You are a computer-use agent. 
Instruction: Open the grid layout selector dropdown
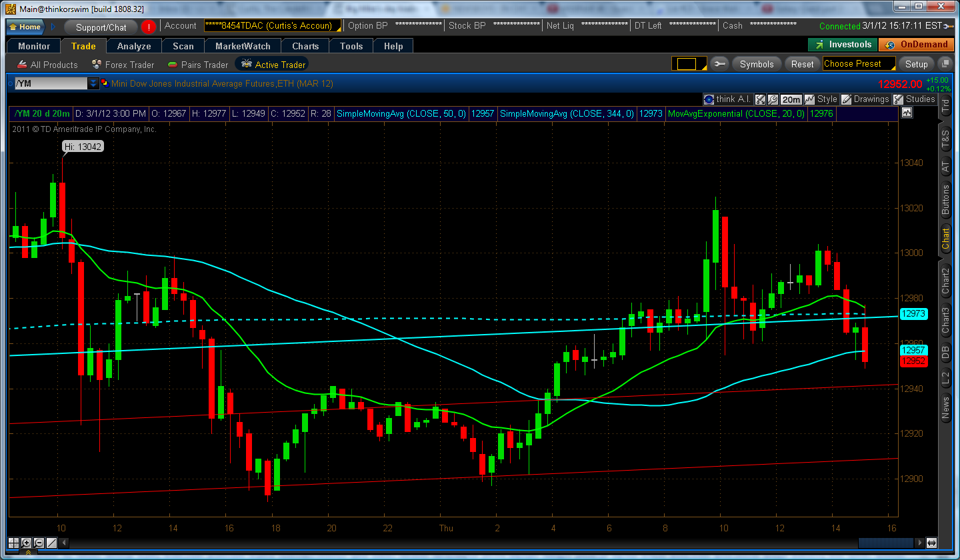[689, 64]
